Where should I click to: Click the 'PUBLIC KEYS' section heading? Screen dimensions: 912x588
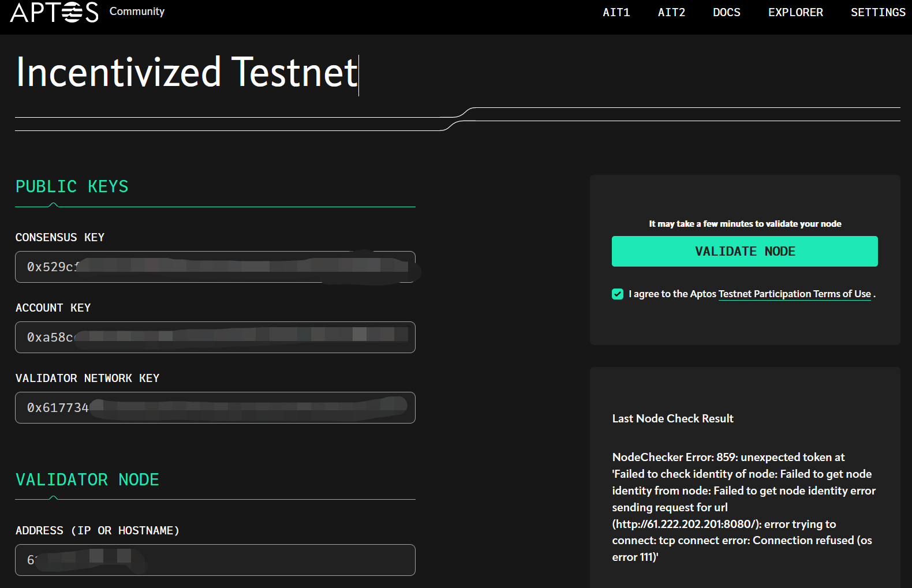point(72,186)
